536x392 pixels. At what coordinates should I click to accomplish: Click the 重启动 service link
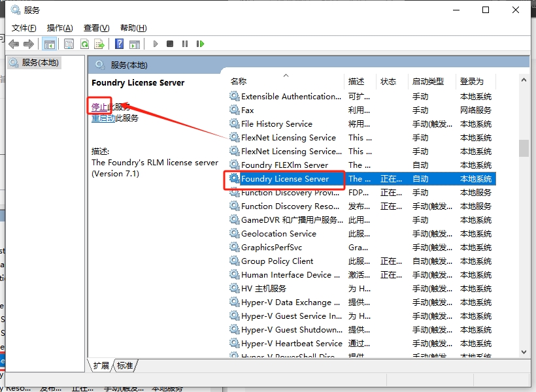[x=103, y=118]
